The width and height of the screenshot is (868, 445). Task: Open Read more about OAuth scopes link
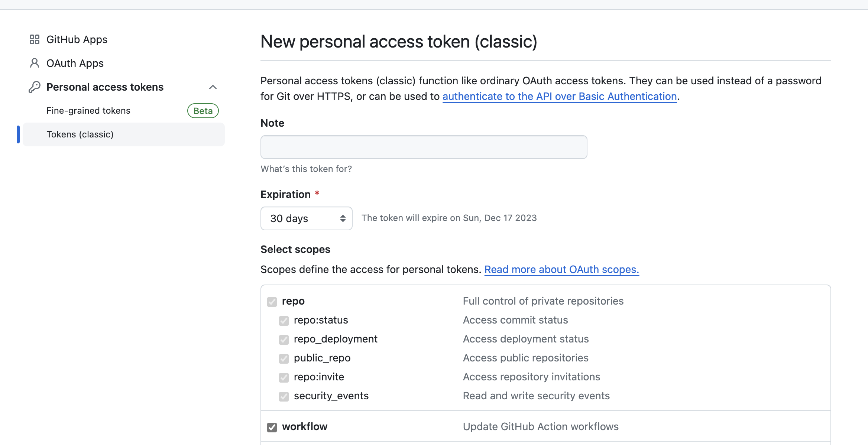(562, 270)
